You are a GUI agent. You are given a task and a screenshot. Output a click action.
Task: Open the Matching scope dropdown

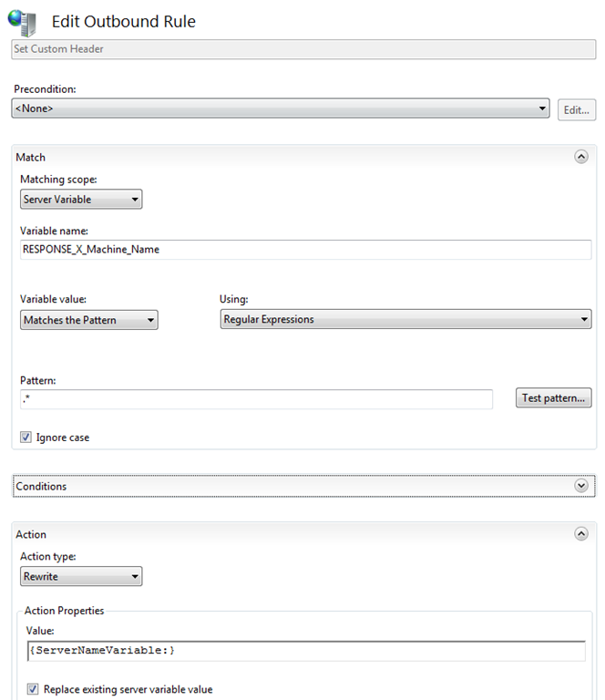point(81,199)
